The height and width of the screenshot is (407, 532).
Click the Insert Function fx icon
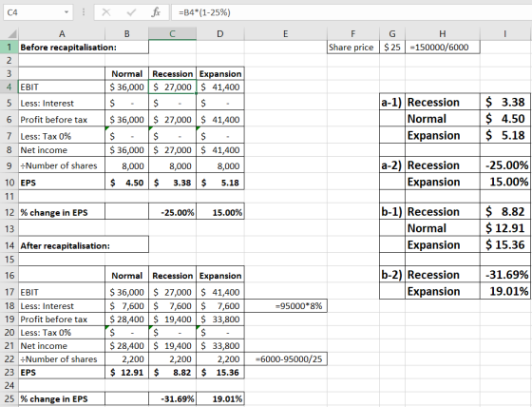coord(156,12)
